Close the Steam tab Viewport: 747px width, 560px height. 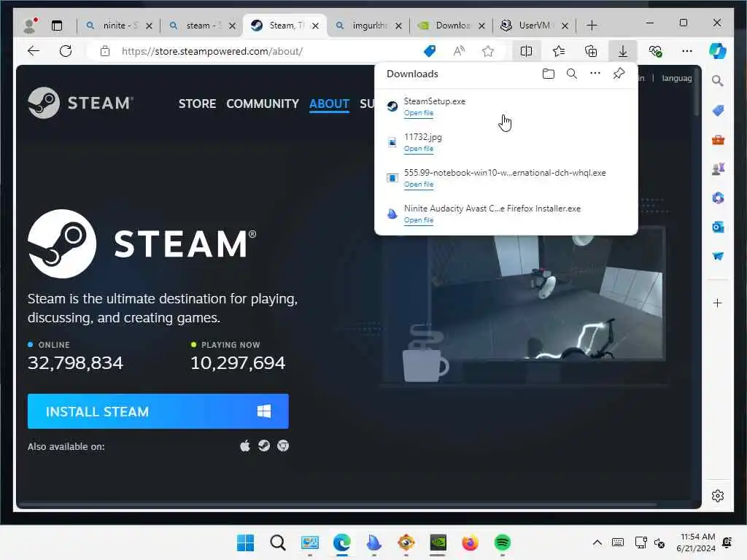coord(315,26)
